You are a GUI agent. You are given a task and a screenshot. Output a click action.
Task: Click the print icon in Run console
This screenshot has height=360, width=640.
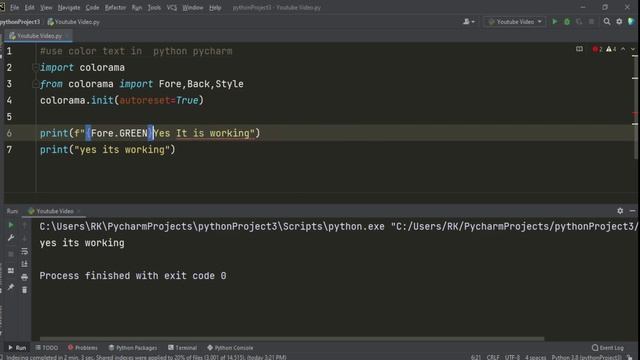coord(24,277)
